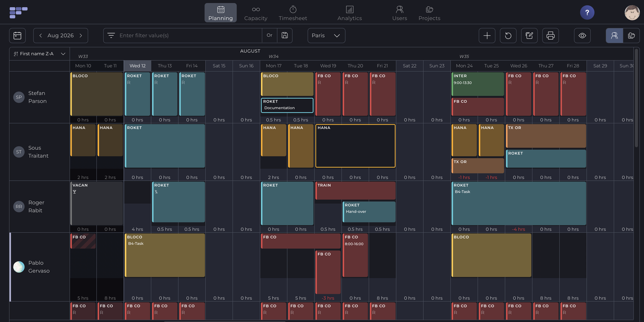644x322 pixels.
Task: Open the calendar date picker icon
Action: 17,35
